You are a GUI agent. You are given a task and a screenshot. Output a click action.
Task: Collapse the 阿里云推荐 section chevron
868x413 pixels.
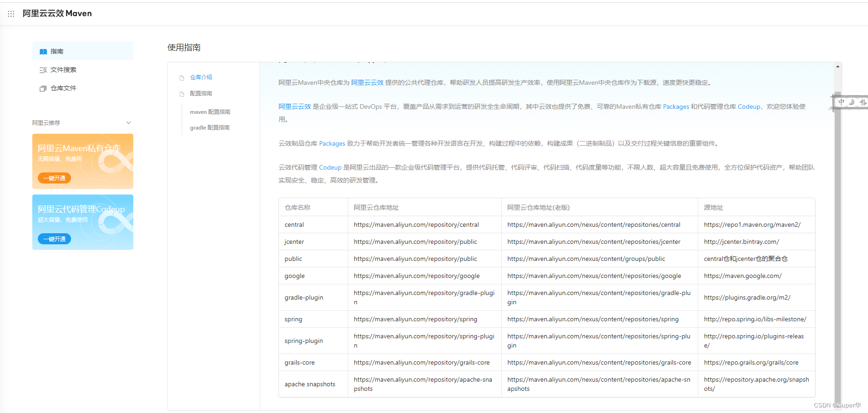click(129, 123)
